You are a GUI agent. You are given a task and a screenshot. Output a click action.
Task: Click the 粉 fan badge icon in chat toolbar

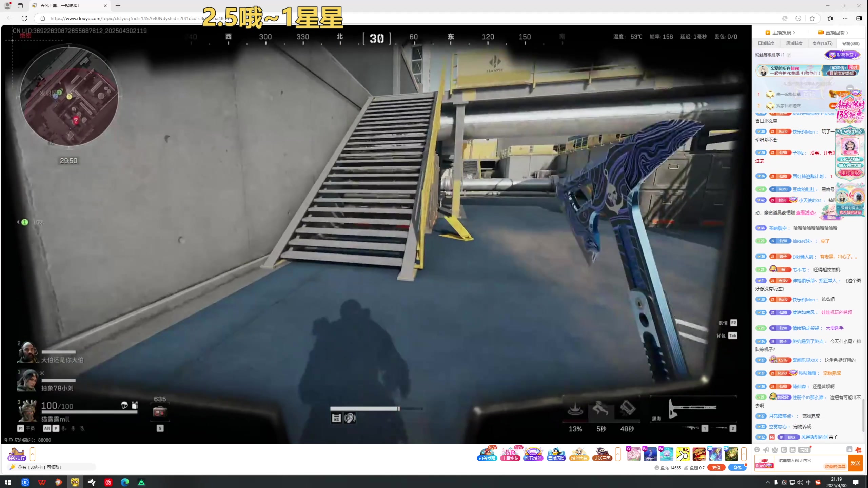coord(784,450)
